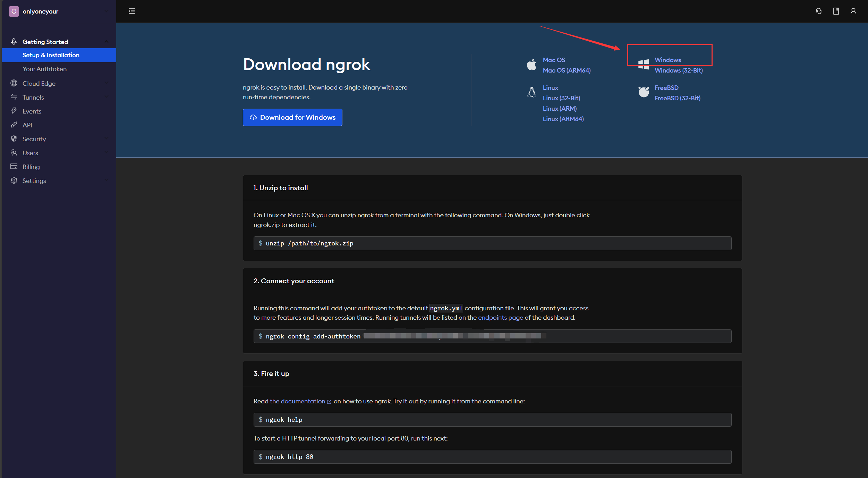Click the Setup & Installation menu item
Screen dimensions: 868x478
coord(51,55)
